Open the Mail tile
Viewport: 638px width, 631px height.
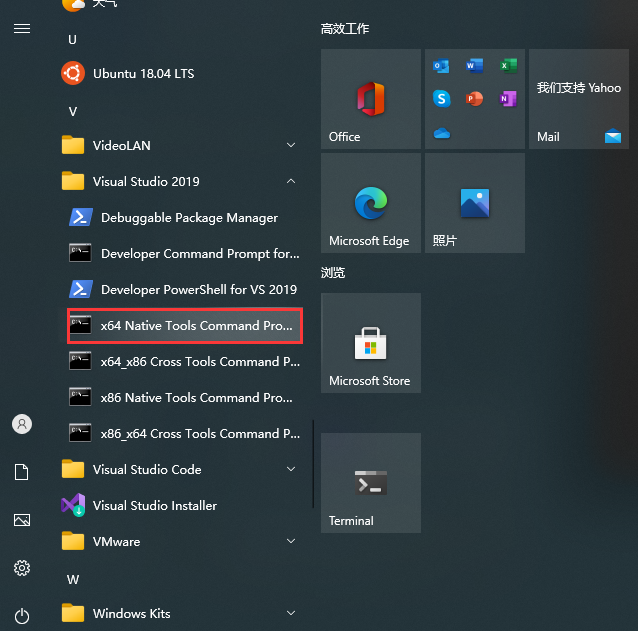pos(579,99)
